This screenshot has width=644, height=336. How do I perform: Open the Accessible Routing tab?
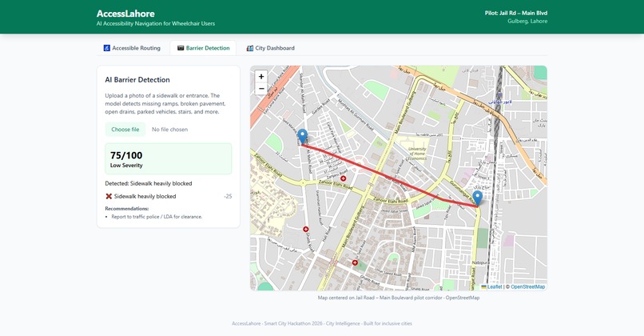132,48
